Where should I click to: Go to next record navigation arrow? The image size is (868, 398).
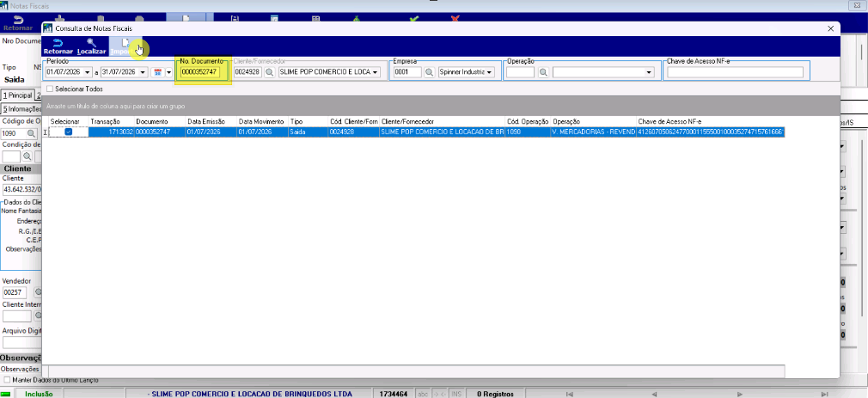tap(740, 394)
